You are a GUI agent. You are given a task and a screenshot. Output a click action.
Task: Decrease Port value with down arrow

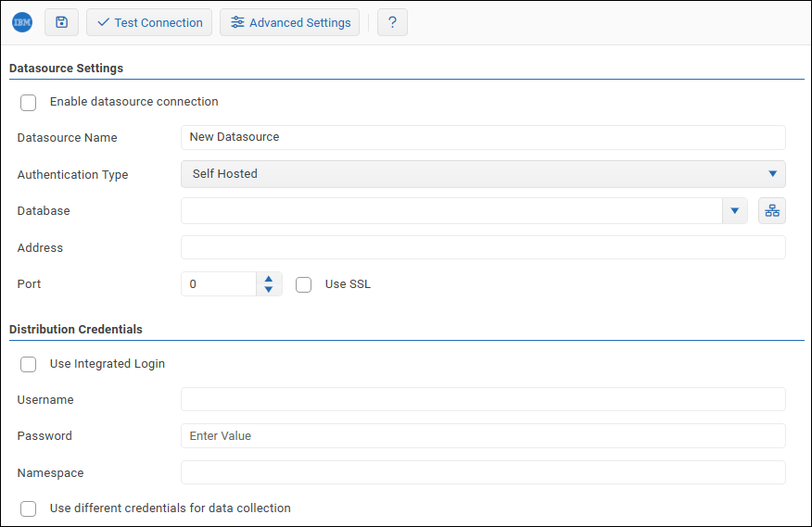(x=268, y=290)
